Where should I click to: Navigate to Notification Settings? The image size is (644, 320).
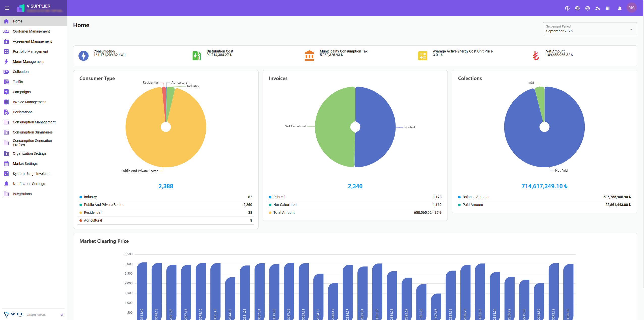coord(29,184)
